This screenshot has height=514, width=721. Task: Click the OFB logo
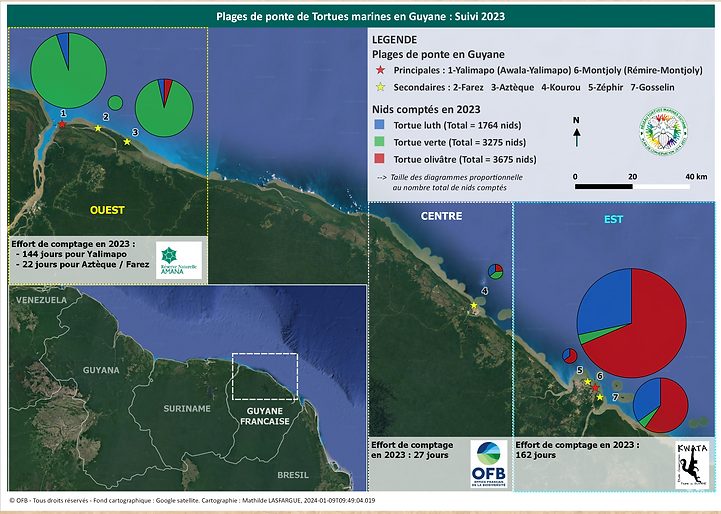(487, 462)
